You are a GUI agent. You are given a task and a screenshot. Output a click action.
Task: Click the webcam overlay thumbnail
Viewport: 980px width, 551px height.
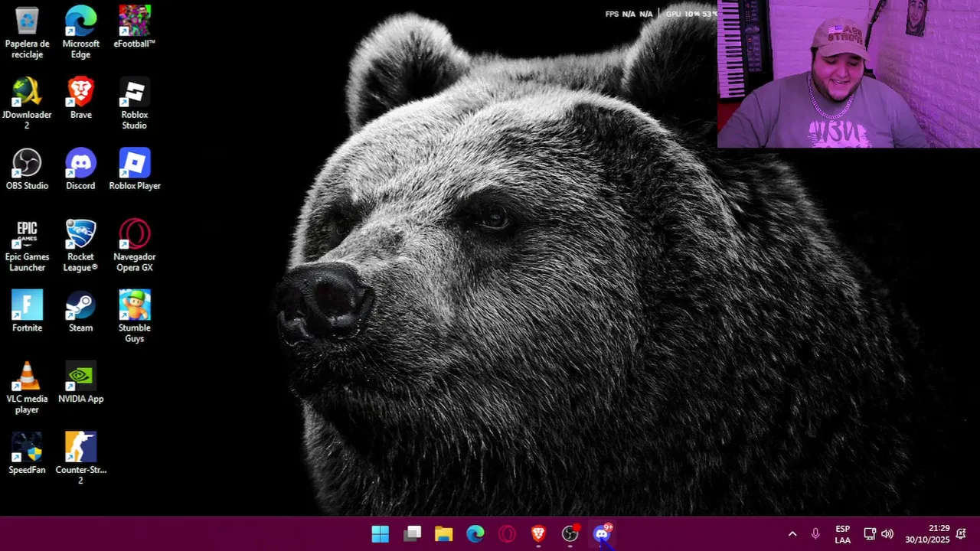848,73
